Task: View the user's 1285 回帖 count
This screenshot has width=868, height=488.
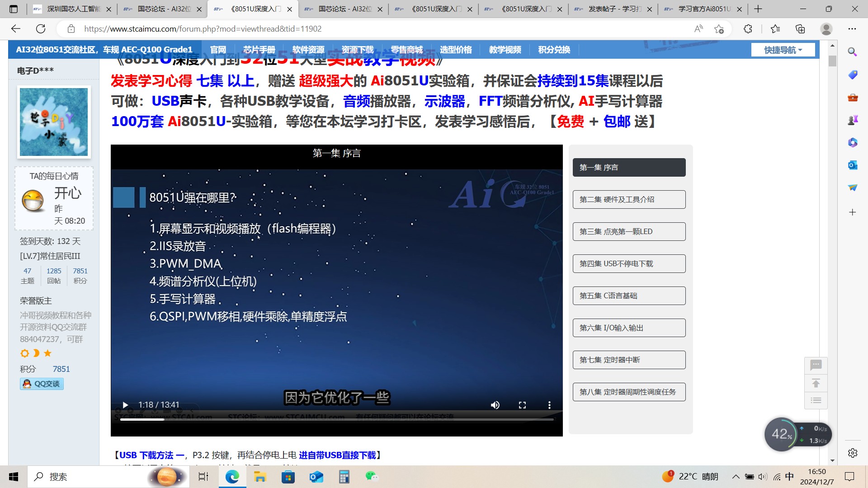Action: point(54,276)
